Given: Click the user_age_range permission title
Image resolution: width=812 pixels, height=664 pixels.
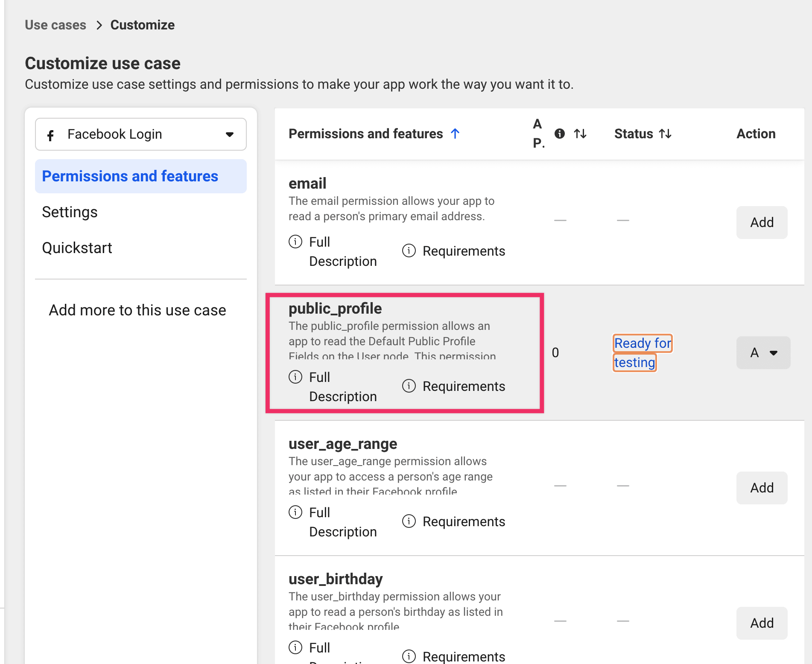Looking at the screenshot, I should 343,444.
